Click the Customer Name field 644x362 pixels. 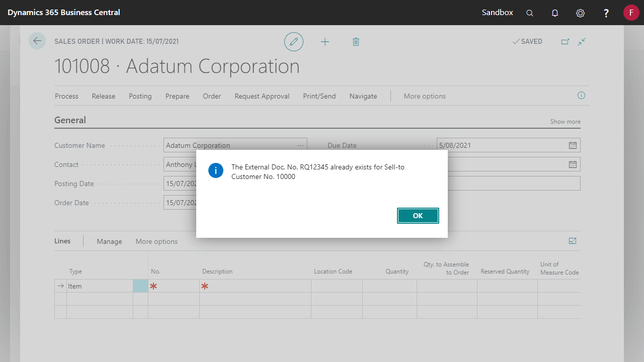(x=235, y=145)
